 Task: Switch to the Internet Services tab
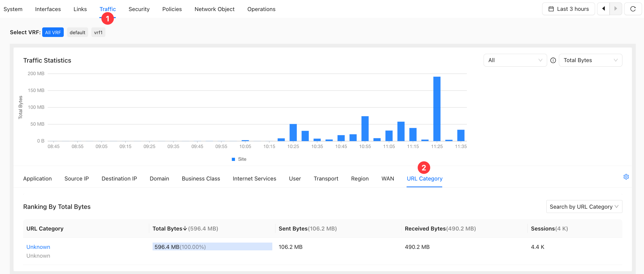254,178
